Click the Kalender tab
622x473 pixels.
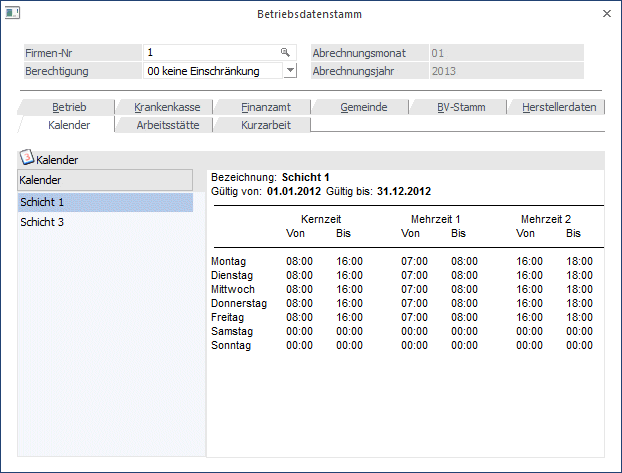(x=69, y=125)
